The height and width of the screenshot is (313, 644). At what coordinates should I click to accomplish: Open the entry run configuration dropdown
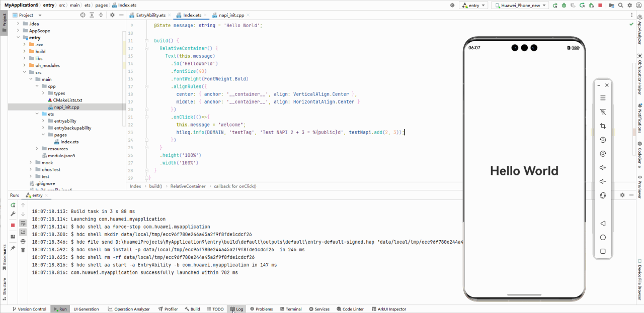(x=474, y=5)
